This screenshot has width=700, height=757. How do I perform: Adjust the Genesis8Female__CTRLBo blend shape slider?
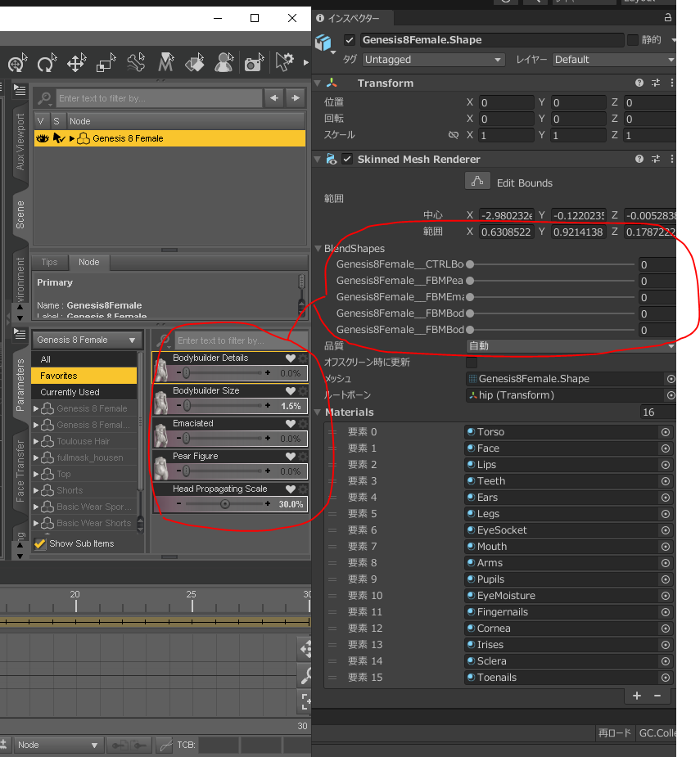click(551, 264)
